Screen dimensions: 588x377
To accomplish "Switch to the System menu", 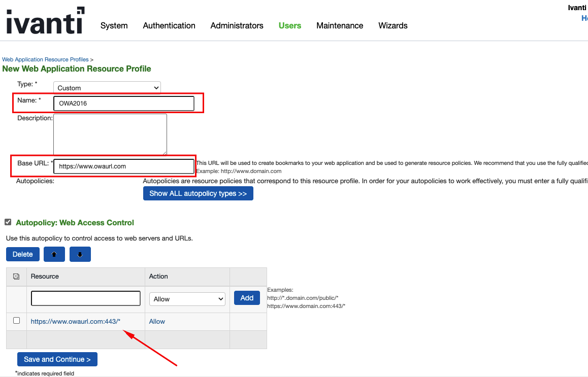I will pyautogui.click(x=114, y=25).
